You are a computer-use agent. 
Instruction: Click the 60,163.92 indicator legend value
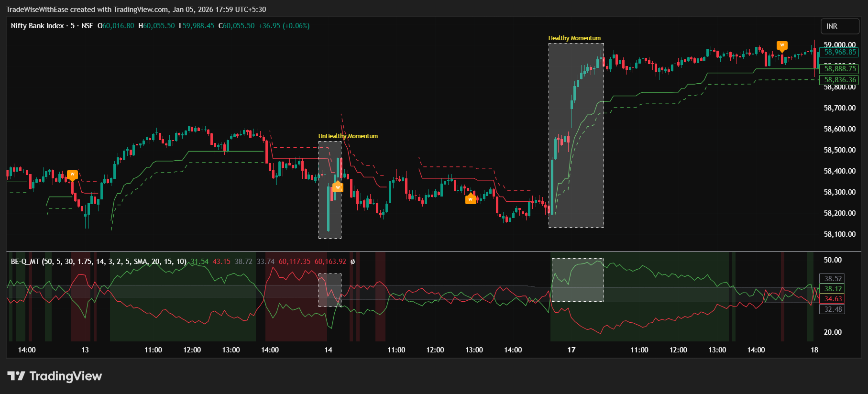coord(330,262)
